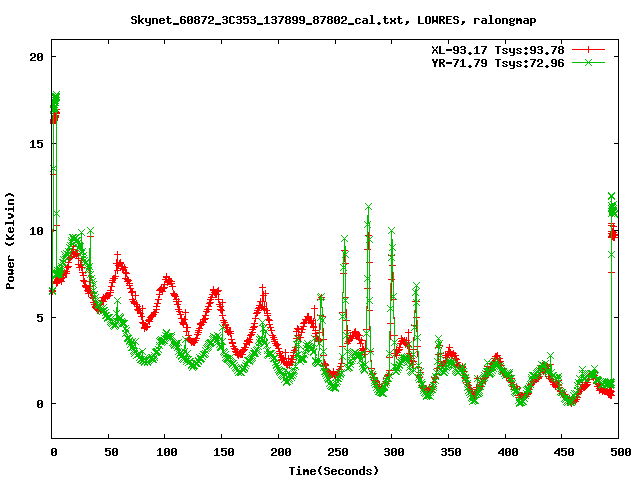Click the Power (Kelvin) y-axis label
Image resolution: width=640 pixels, height=480 pixels.
10,241
